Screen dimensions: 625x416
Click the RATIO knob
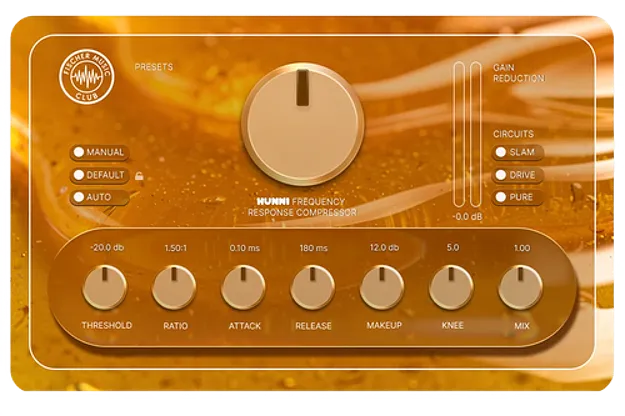pos(174,287)
